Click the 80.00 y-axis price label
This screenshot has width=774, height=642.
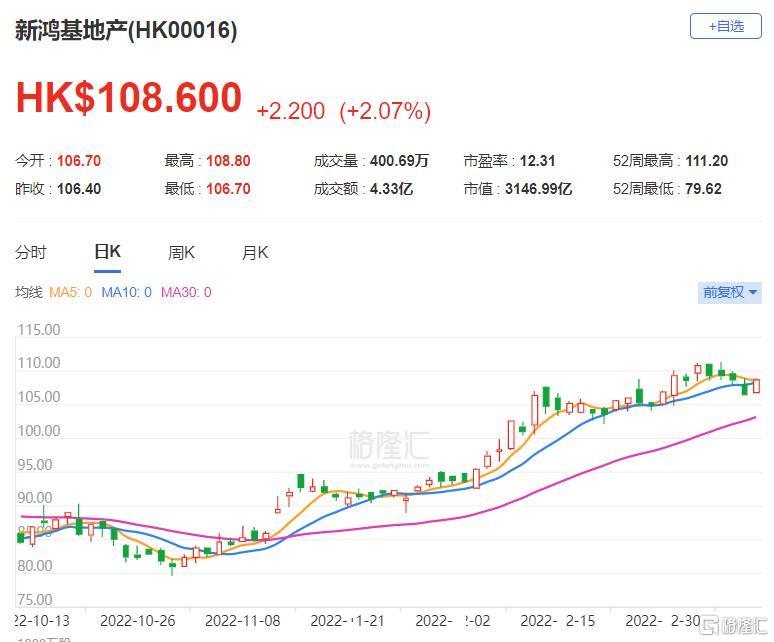tap(35, 566)
